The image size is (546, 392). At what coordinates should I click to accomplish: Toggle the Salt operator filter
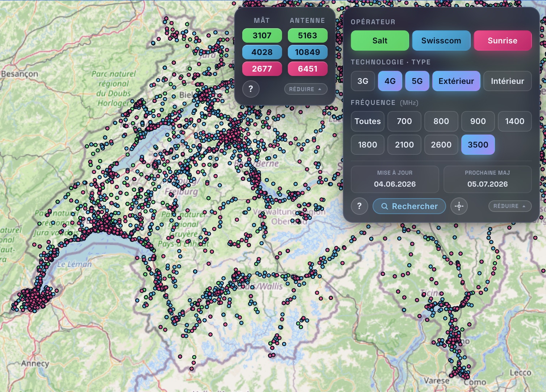(380, 41)
